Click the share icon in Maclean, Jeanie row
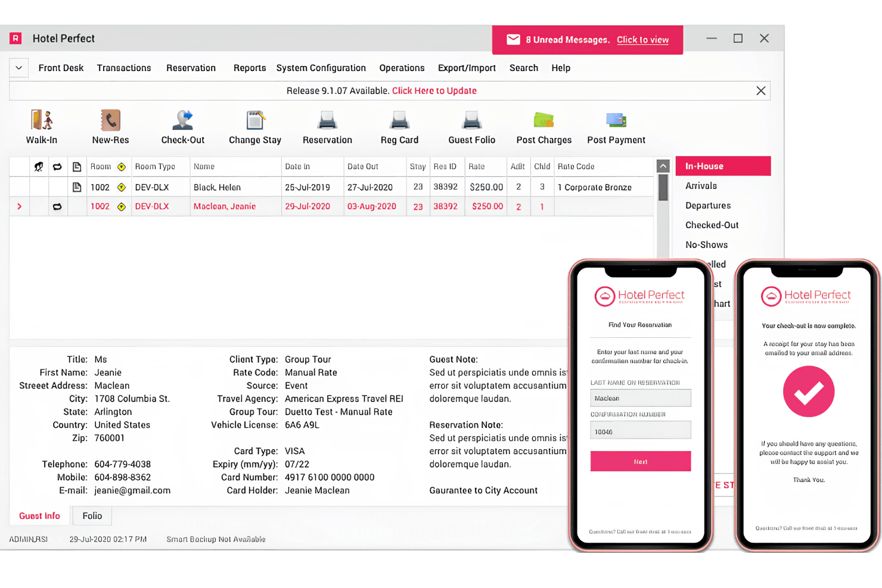 57,207
